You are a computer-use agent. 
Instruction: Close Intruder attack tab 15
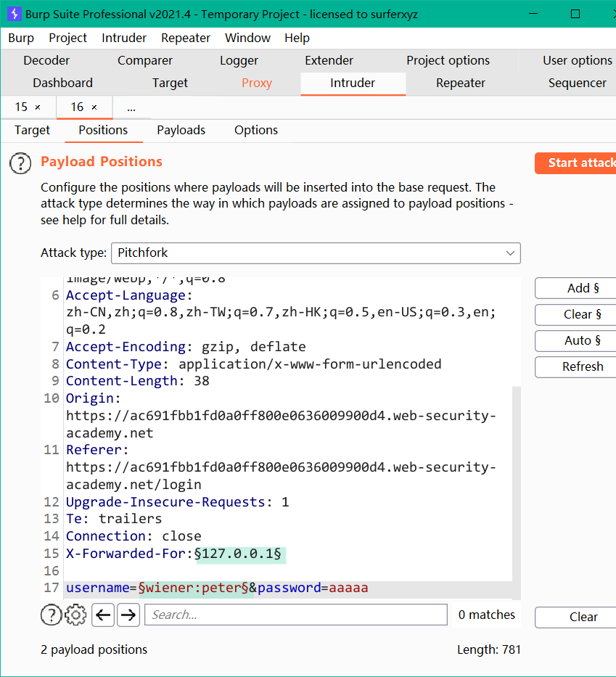coord(38,107)
